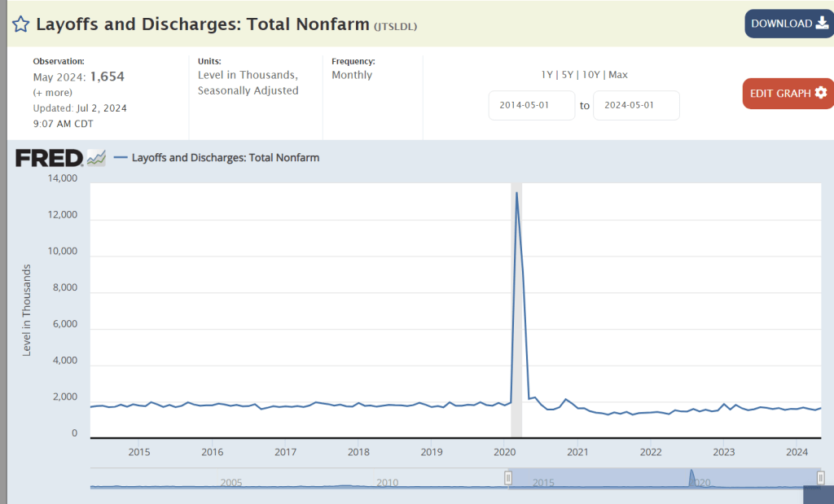Image resolution: width=834 pixels, height=504 pixels.
Task: Click the dark scrollbar block at bottom right
Action: tap(818, 495)
